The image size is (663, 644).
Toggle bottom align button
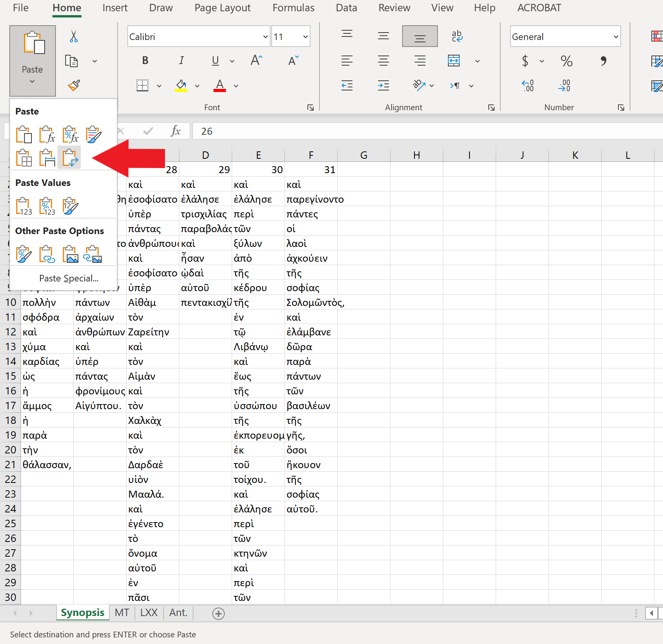point(420,36)
